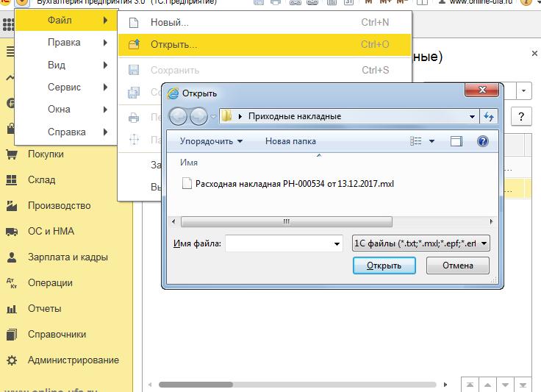
Task: Click the save-copy icon under Сохранить
Action: [134, 92]
